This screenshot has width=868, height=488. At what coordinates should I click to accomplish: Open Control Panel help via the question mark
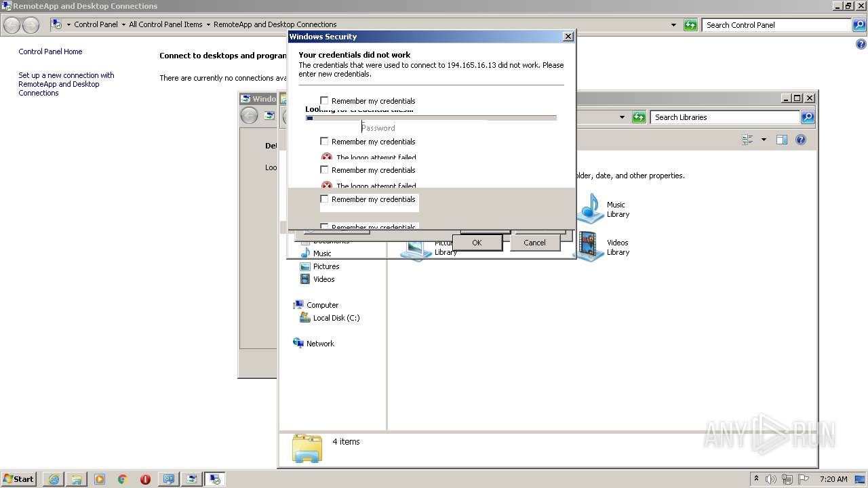(x=861, y=45)
